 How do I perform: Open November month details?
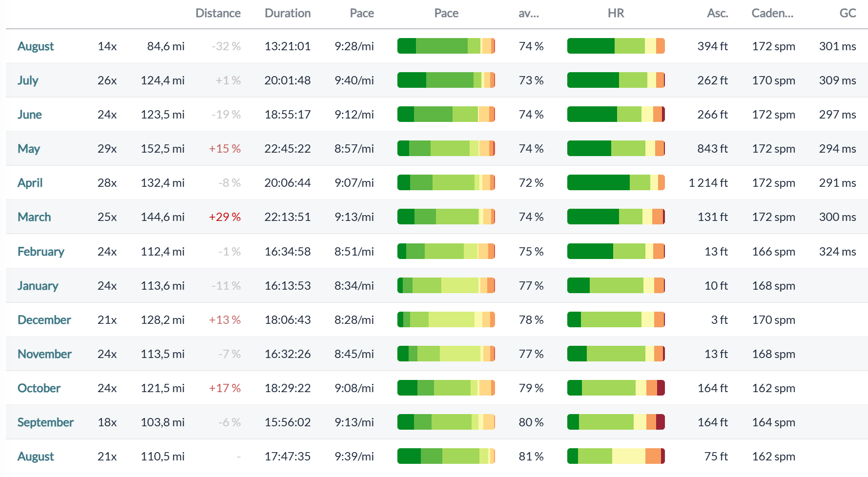click(44, 354)
